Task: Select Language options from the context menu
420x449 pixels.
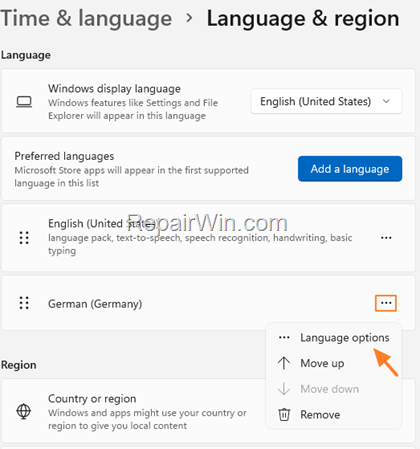Action: tap(333, 338)
